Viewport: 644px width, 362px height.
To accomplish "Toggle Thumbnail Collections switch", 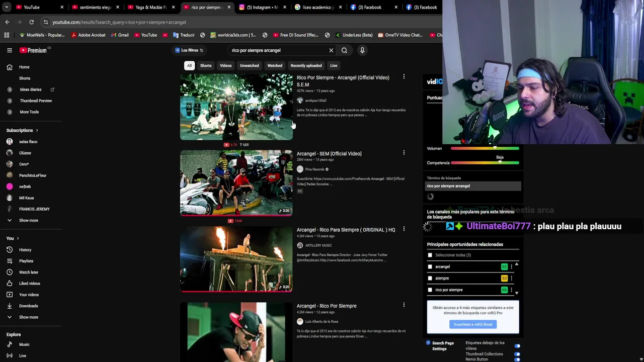I will click(517, 354).
